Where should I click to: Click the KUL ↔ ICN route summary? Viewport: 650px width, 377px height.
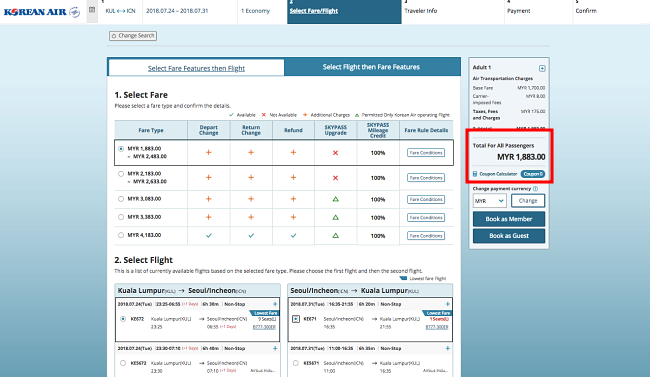120,11
